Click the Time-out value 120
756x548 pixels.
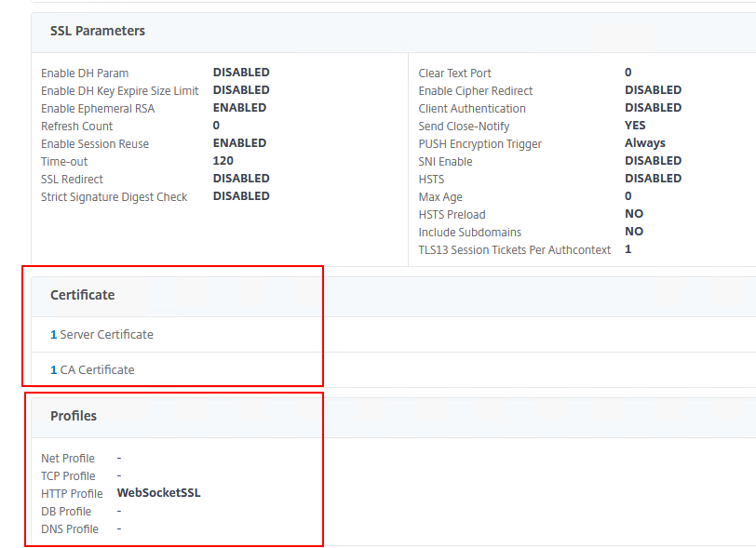[x=223, y=161]
